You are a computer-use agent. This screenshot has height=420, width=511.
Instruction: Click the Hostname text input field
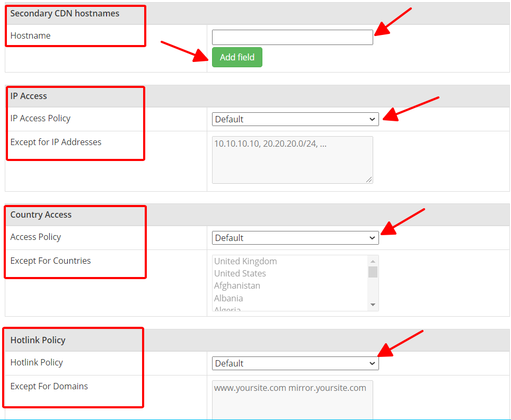tap(292, 37)
